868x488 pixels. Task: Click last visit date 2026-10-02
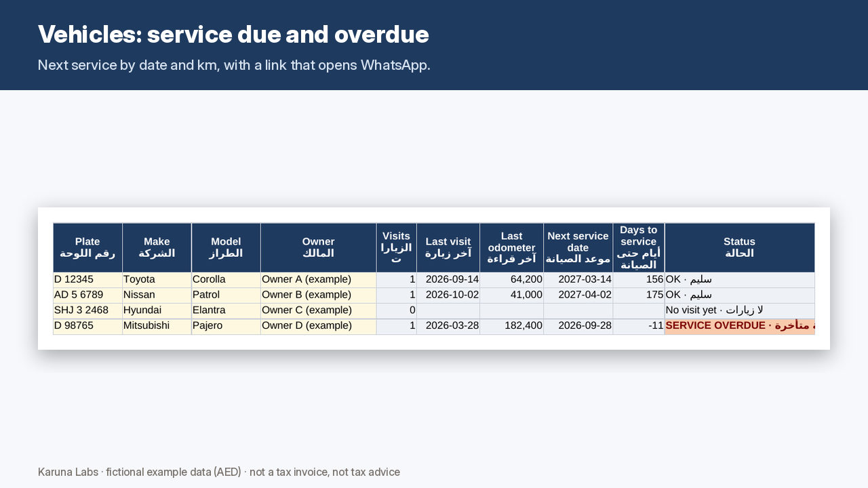(448, 296)
